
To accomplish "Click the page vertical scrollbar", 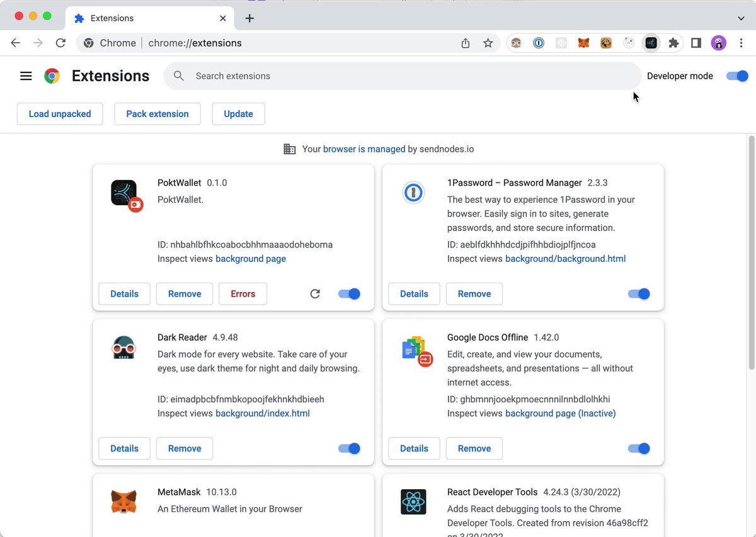I will [x=751, y=252].
